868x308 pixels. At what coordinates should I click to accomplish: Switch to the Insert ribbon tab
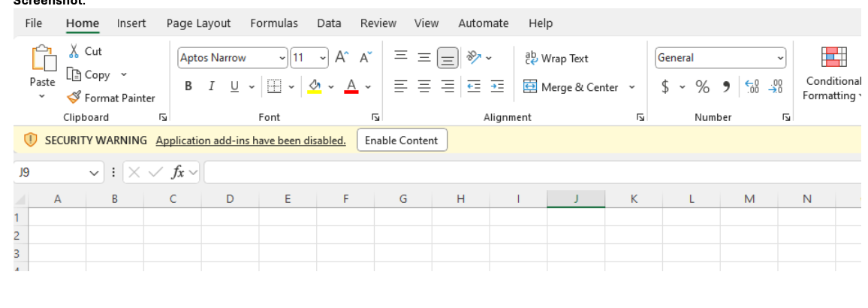[131, 23]
